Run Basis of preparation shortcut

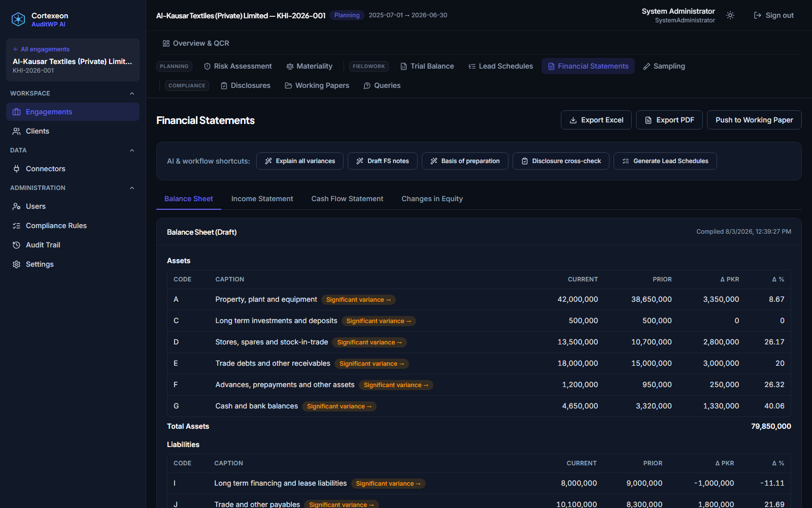click(465, 161)
